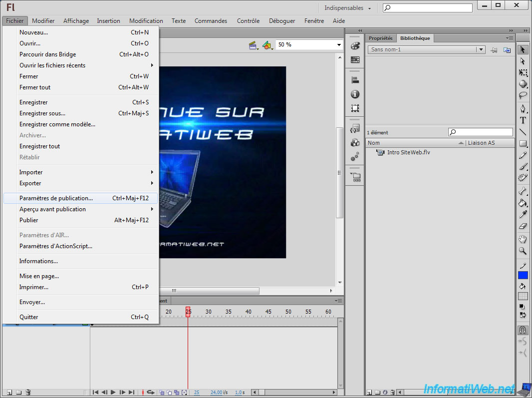Activate the Zoom magnifier tool
532x398 pixels.
coord(523,251)
